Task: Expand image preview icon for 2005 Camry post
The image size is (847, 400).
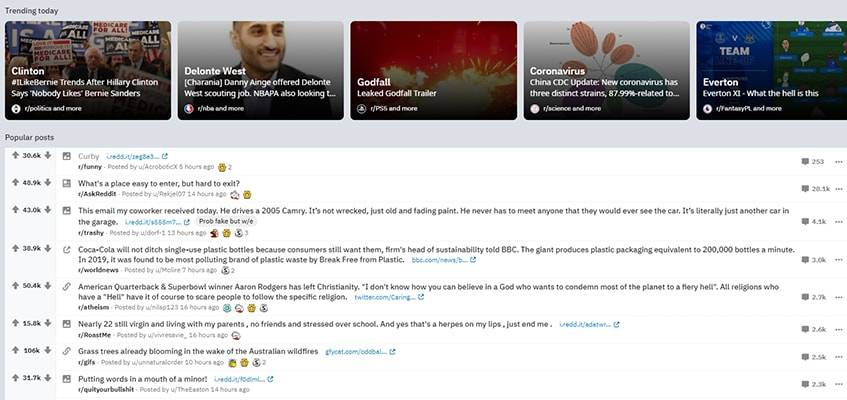Action: click(x=67, y=210)
